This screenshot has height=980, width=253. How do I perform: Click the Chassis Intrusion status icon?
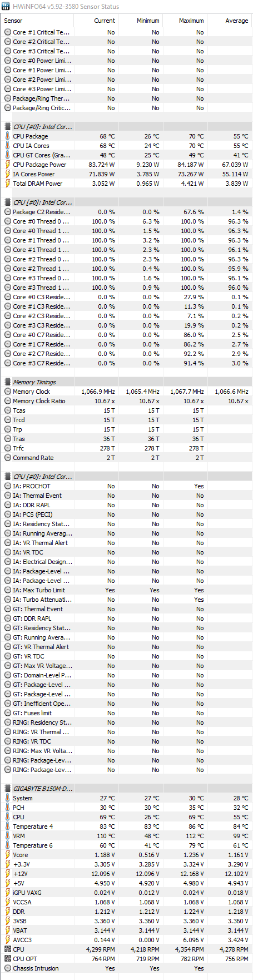pos(7,968)
